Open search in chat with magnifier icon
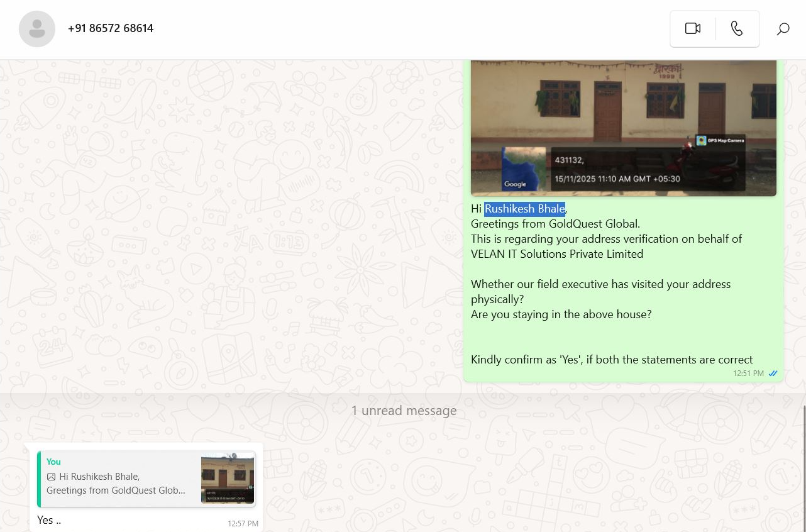806x532 pixels. click(x=783, y=29)
